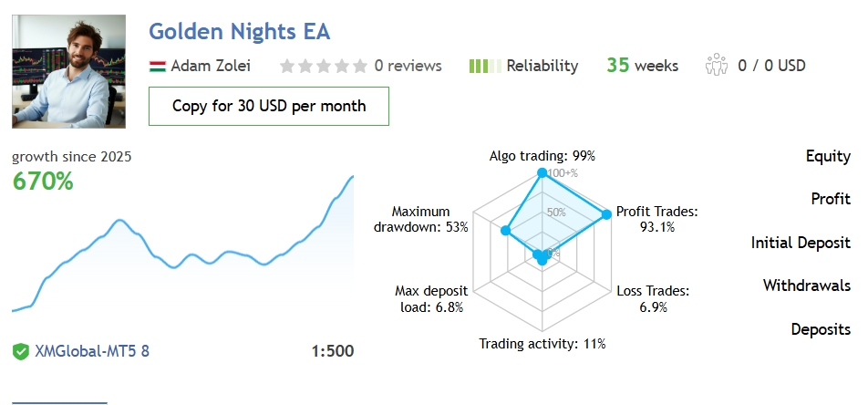Click the subscribers people icon
This screenshot has height=405, width=868.
coord(718,66)
